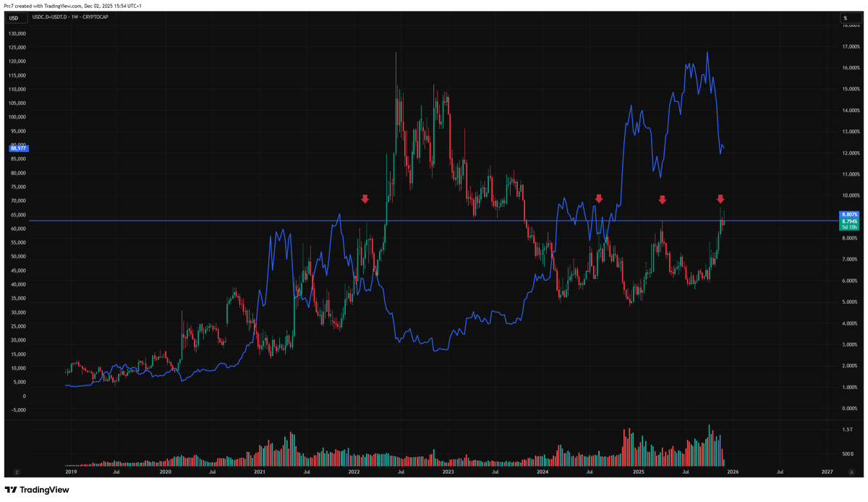Click the 100,000 left axis label
The image size is (868, 502).
coord(17,117)
